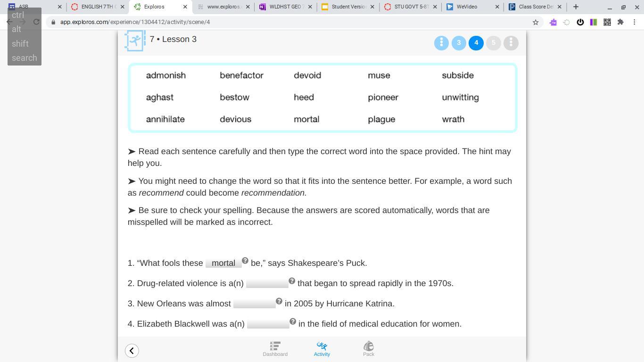Open the dots button left of scene 3
Image resolution: width=644 pixels, height=362 pixels.
441,43
